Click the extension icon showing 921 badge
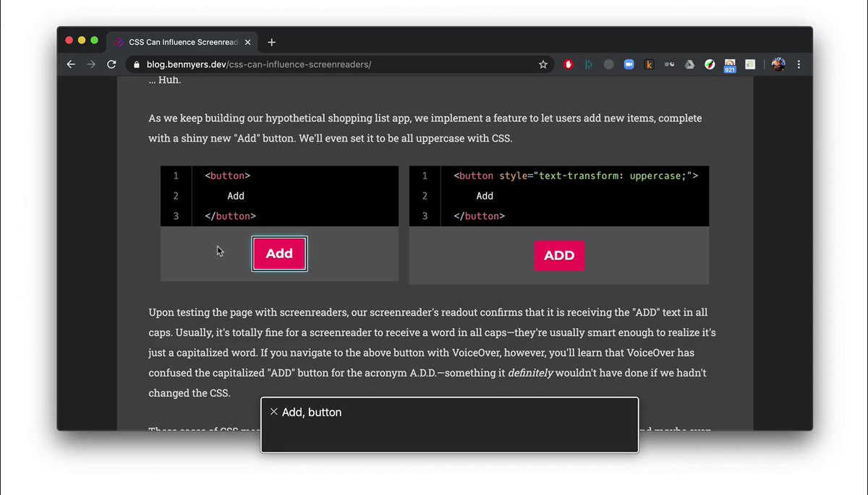The width and height of the screenshot is (868, 495). click(730, 64)
